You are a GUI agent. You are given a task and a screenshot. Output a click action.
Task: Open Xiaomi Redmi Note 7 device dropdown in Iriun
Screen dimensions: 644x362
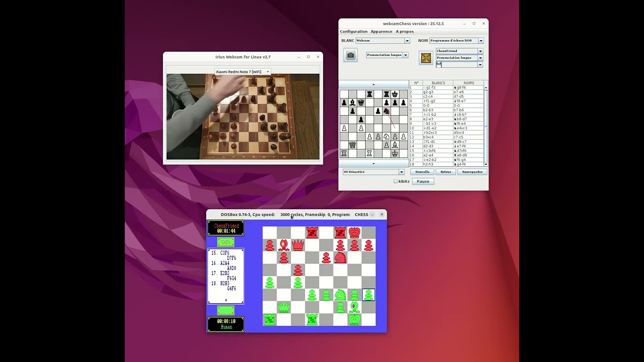pos(243,72)
